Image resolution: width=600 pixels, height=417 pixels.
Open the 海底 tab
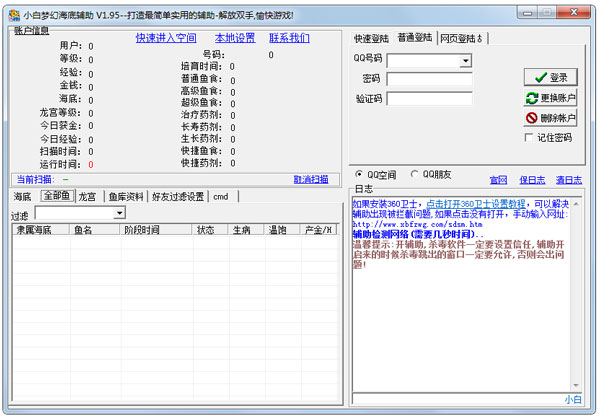[x=22, y=197]
